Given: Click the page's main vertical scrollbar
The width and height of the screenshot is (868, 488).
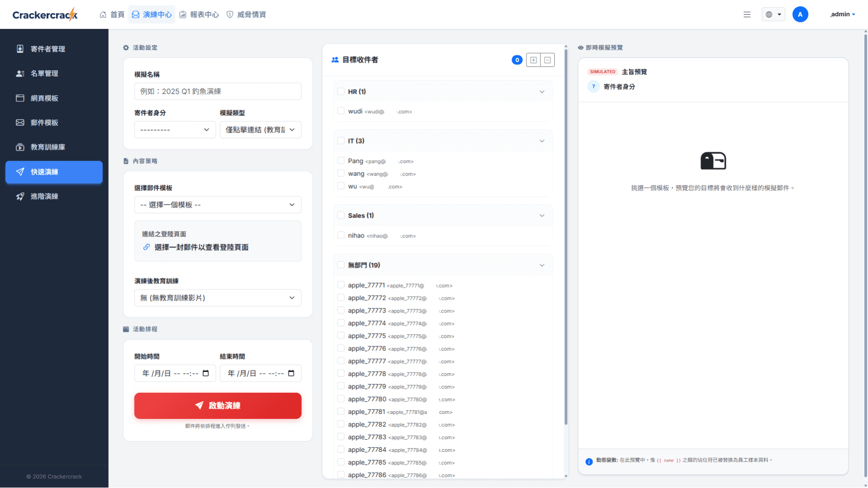Looking at the screenshot, I should (865, 255).
